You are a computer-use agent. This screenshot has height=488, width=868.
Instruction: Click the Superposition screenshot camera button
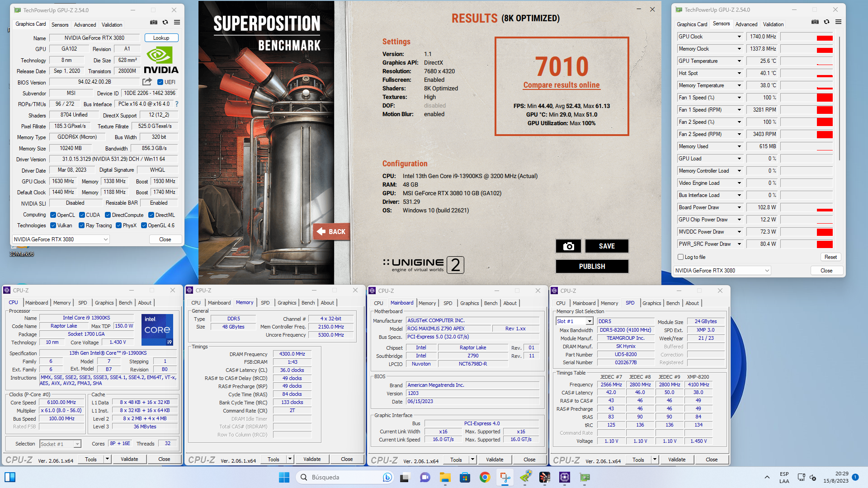568,246
